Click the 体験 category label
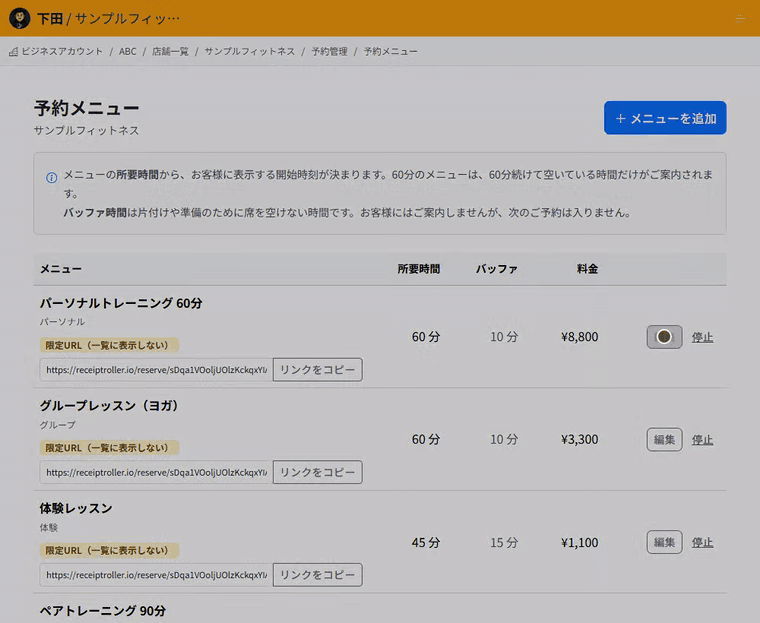This screenshot has width=760, height=623. point(48,527)
